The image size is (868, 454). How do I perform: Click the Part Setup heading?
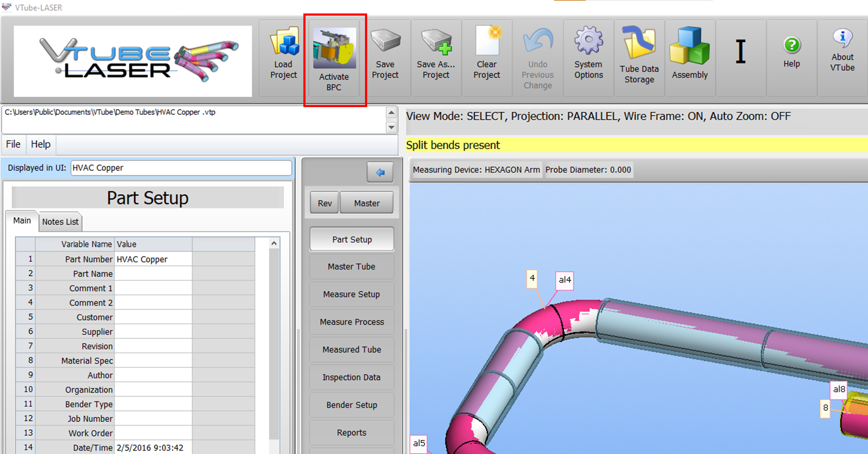(148, 198)
